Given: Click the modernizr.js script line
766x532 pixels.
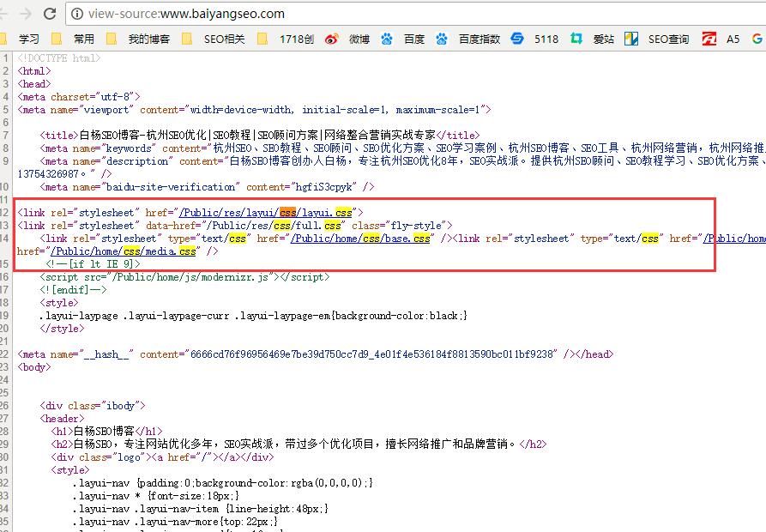Looking at the screenshot, I should pos(184,277).
